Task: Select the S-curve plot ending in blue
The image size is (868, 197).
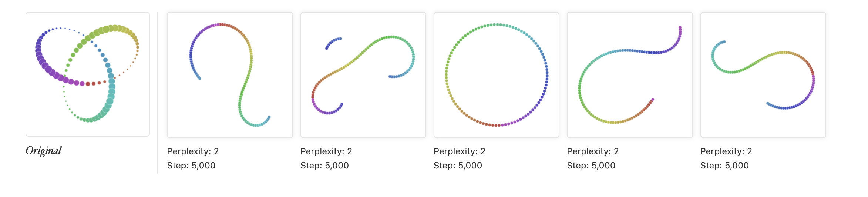Action: click(x=763, y=75)
